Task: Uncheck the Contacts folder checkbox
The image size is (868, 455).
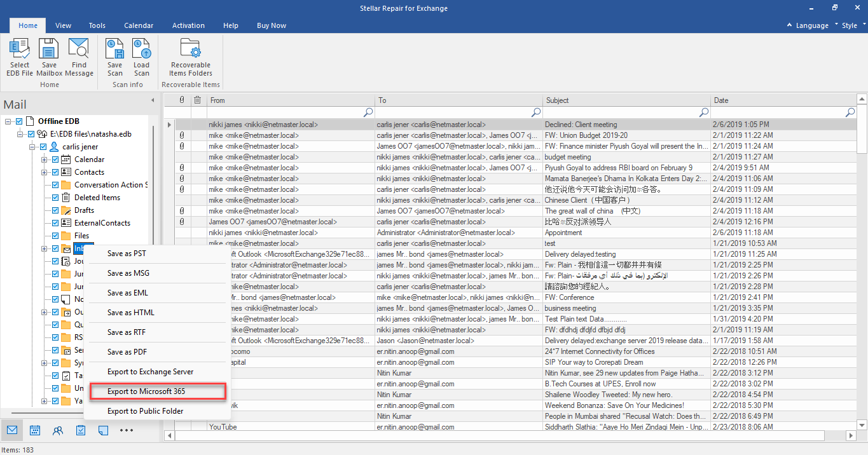Action: pyautogui.click(x=55, y=172)
